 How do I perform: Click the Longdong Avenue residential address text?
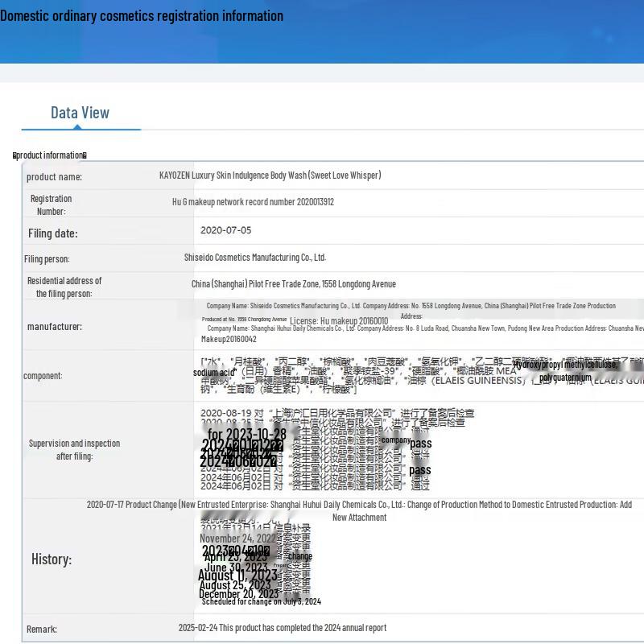coord(293,284)
